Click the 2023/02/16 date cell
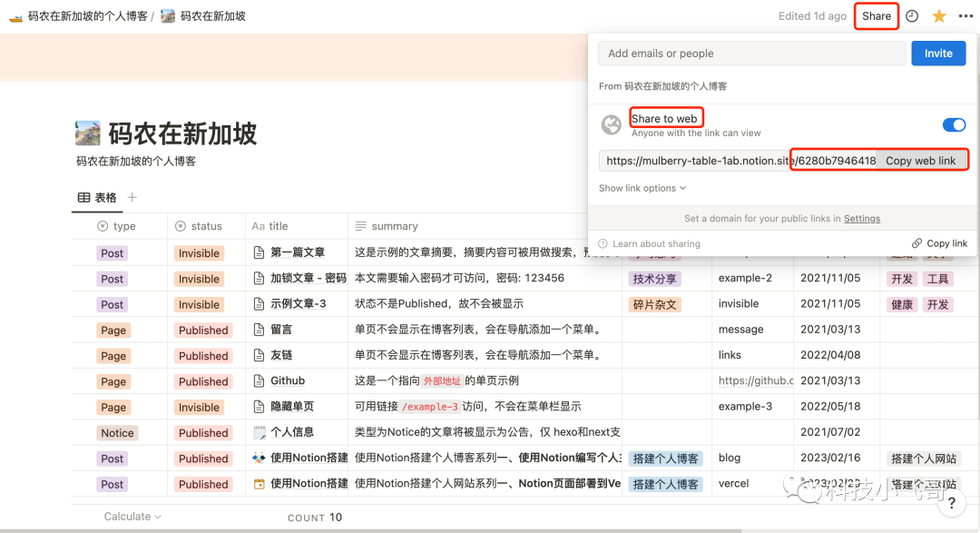 tap(830, 458)
